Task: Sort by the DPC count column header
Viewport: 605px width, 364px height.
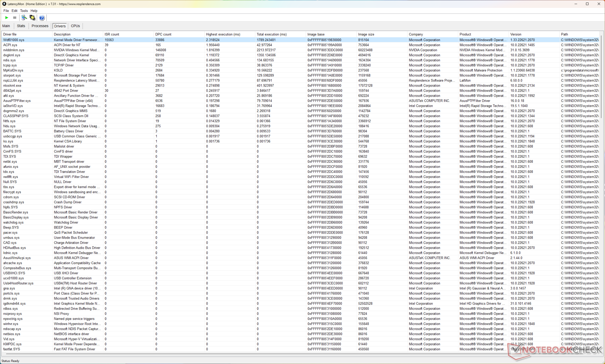Action: point(163,34)
